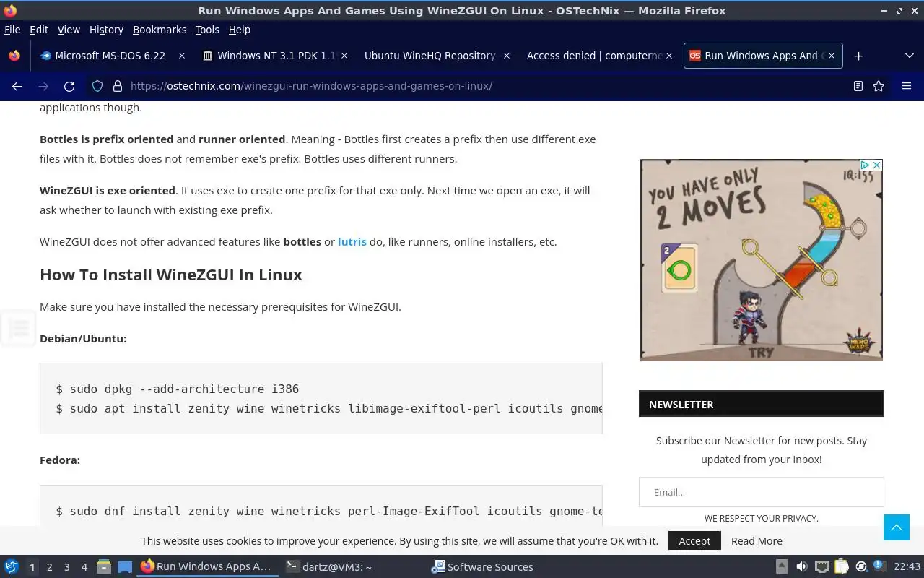Click the show desktop taskbar icon
Viewport: 924px width, 578px height.
[x=125, y=566]
